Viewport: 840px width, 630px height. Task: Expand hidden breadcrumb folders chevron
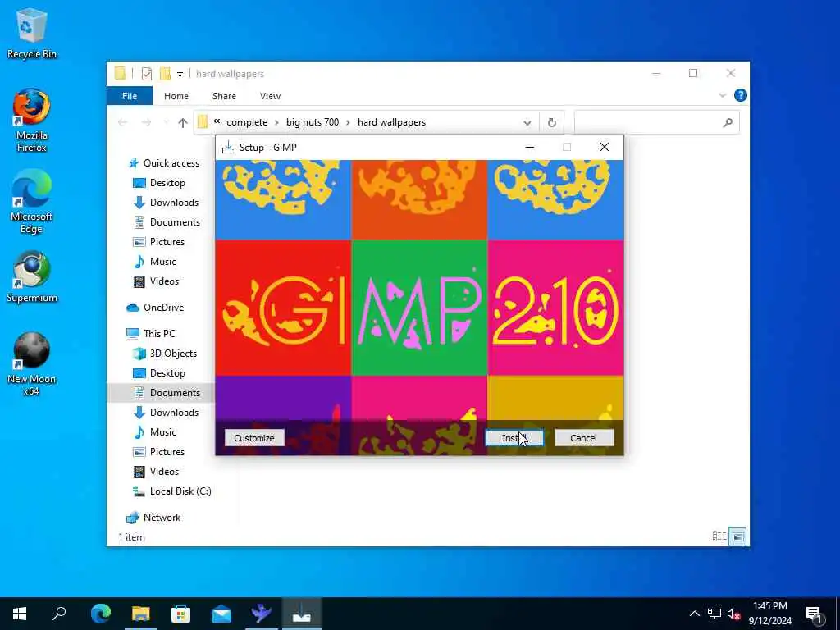(217, 121)
